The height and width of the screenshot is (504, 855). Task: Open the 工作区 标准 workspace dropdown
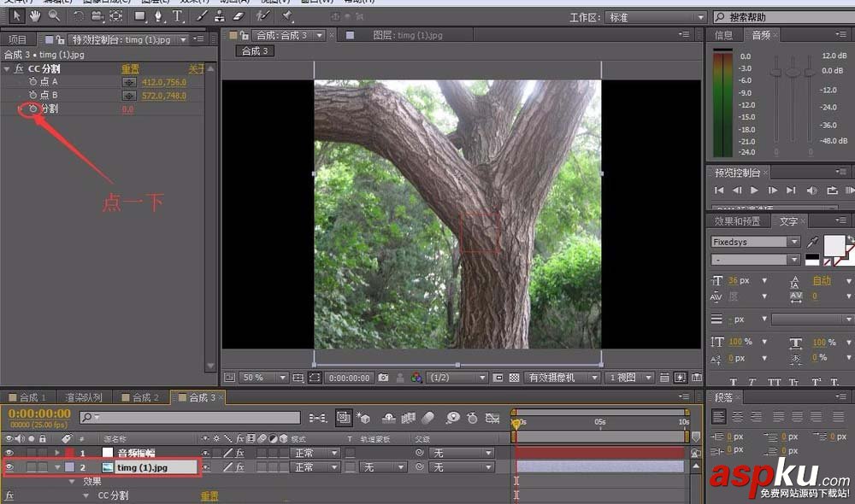[x=656, y=17]
